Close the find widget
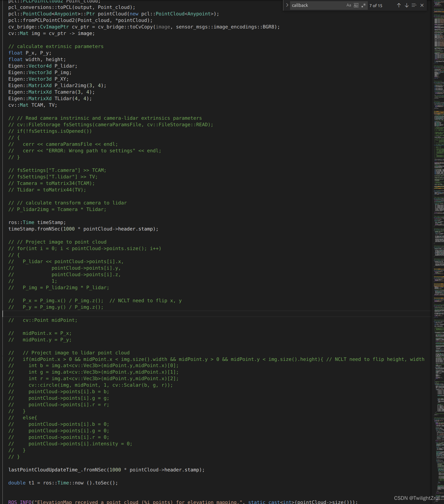Image resolution: width=444 pixels, height=504 pixels. (422, 5)
